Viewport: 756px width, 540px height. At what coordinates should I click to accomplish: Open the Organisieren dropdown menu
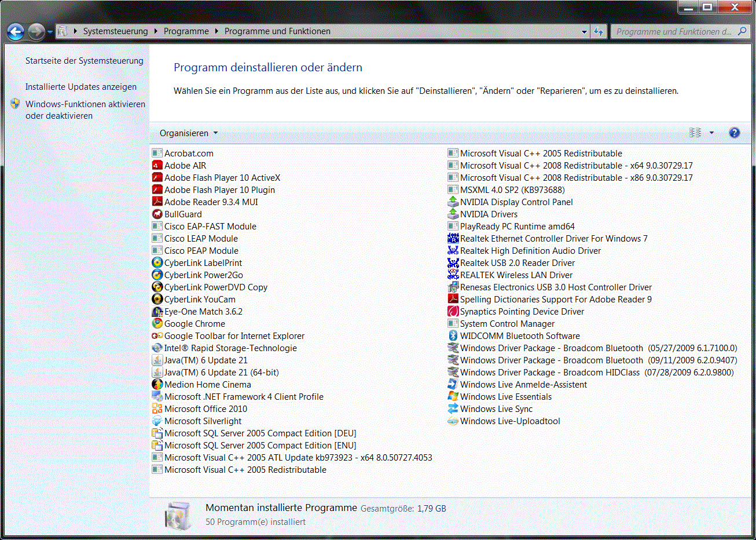coord(189,133)
